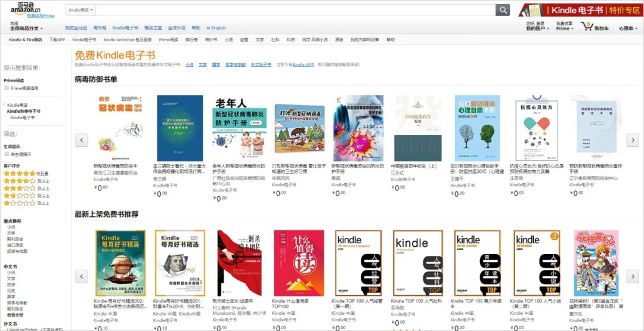Open 中国疫苗百年纪实 book cover
The image size is (644, 331).
pyautogui.click(x=418, y=128)
